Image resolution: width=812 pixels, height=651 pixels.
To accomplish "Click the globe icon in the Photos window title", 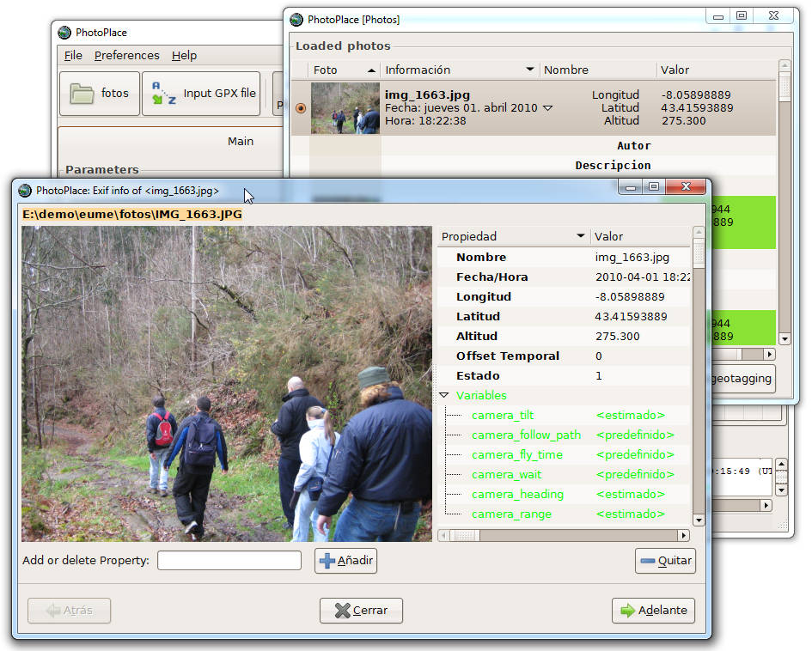I will [296, 20].
